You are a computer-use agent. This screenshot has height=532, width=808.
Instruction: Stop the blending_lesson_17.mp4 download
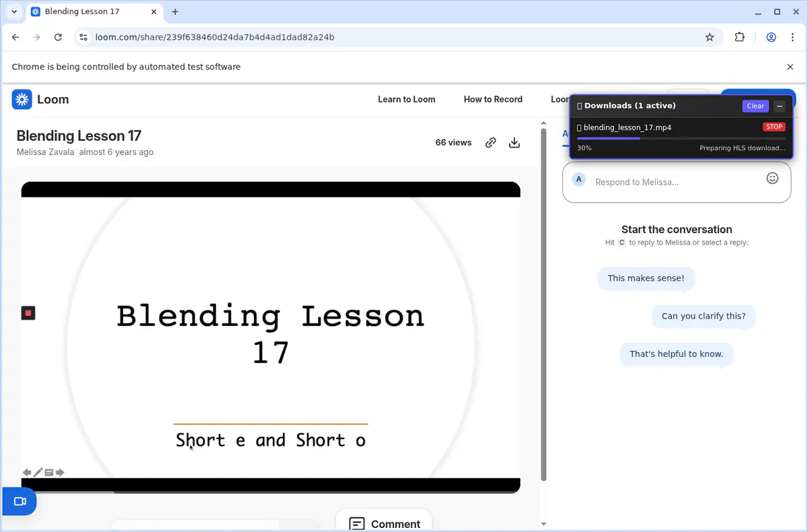[x=774, y=127]
